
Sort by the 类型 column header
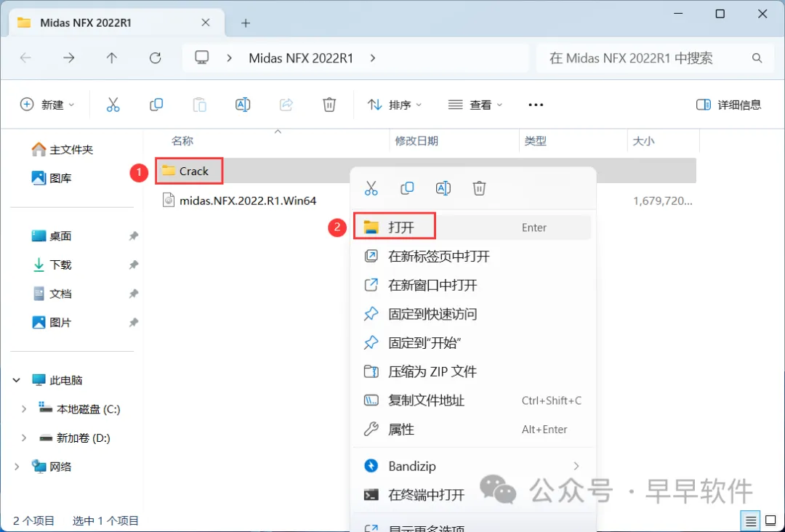coord(535,141)
